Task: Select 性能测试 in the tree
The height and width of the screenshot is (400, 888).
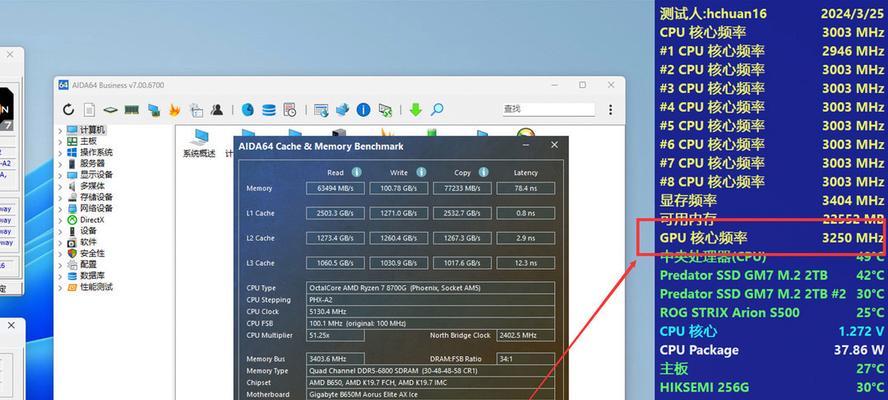Action: coord(96,287)
